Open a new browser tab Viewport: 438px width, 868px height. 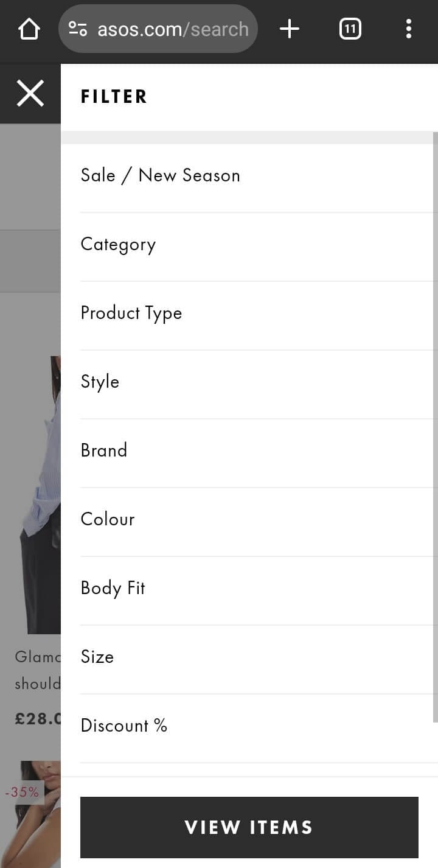click(x=290, y=28)
